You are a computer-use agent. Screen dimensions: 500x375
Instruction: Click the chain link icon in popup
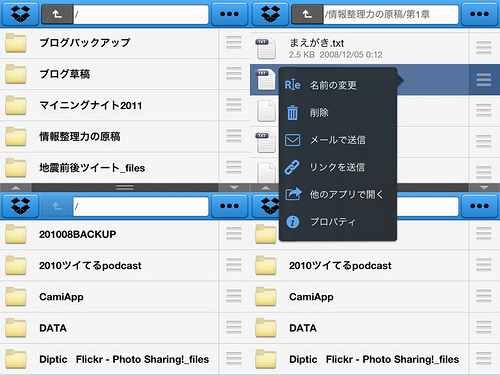pyautogui.click(x=292, y=167)
